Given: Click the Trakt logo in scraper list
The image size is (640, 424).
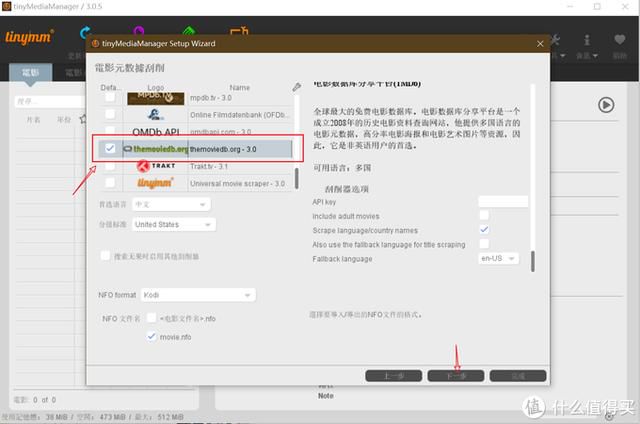Looking at the screenshot, I should click(x=156, y=166).
